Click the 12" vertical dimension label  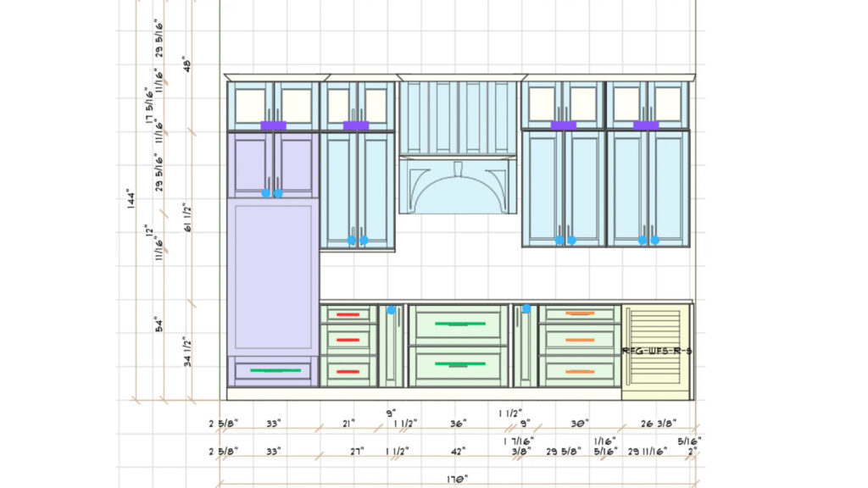coord(148,230)
